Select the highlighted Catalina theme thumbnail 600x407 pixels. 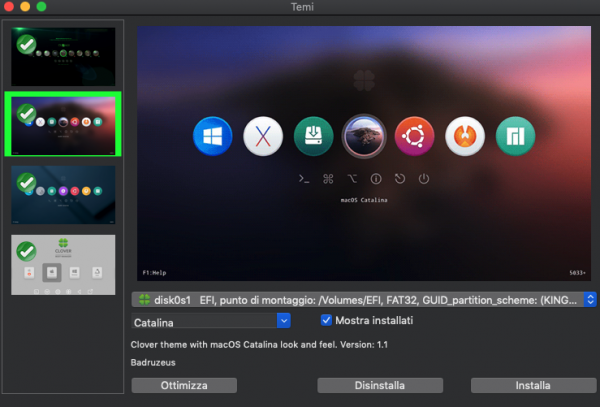(x=63, y=124)
